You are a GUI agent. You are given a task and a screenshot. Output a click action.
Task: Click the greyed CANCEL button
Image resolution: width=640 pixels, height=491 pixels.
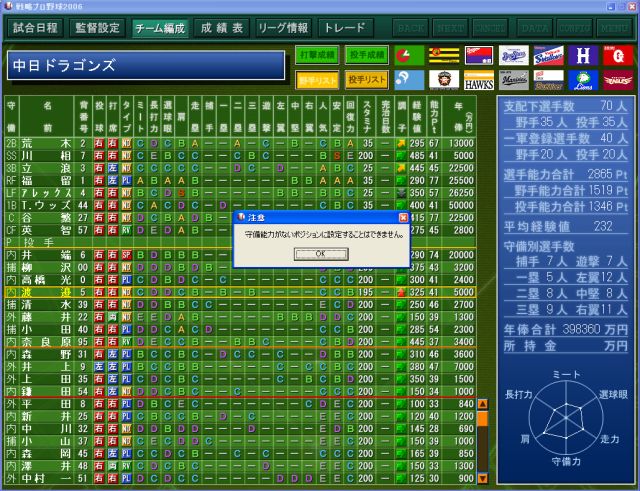(x=490, y=28)
